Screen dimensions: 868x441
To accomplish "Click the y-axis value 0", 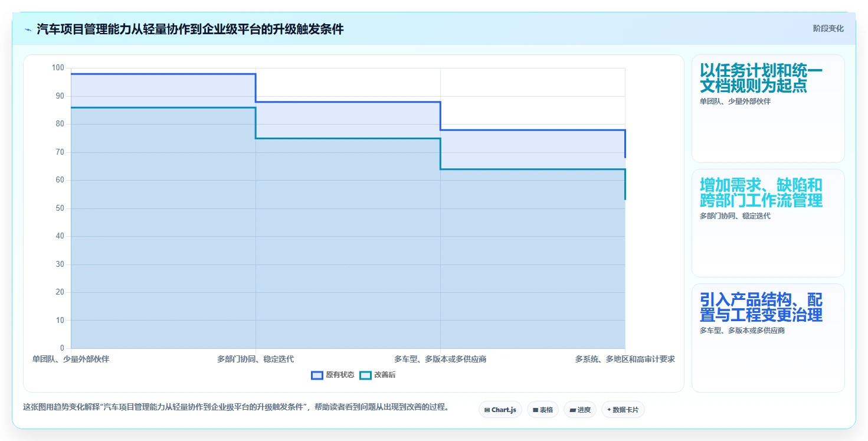I will pos(62,348).
